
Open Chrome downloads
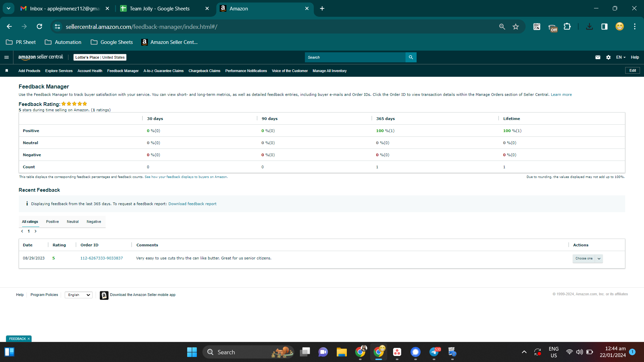point(589,26)
